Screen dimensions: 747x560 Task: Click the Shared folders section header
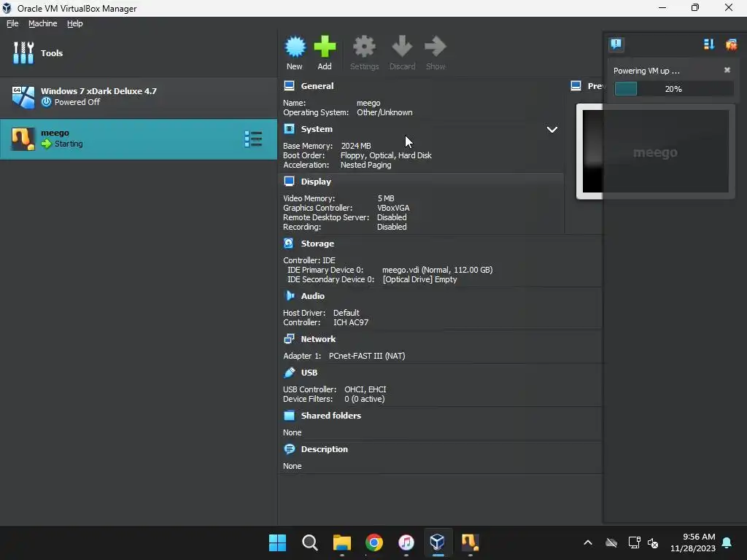pos(330,416)
